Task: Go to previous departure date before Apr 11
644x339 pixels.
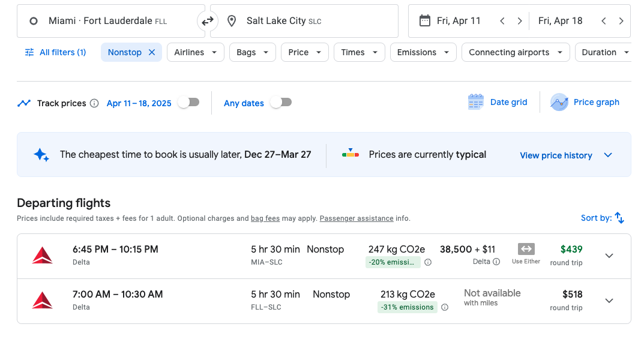Action: (x=502, y=21)
